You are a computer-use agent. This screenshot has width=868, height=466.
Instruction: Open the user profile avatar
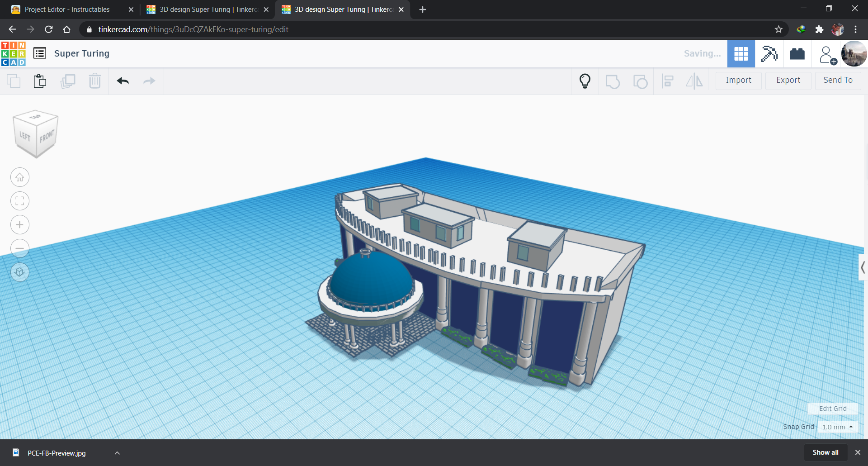(854, 54)
